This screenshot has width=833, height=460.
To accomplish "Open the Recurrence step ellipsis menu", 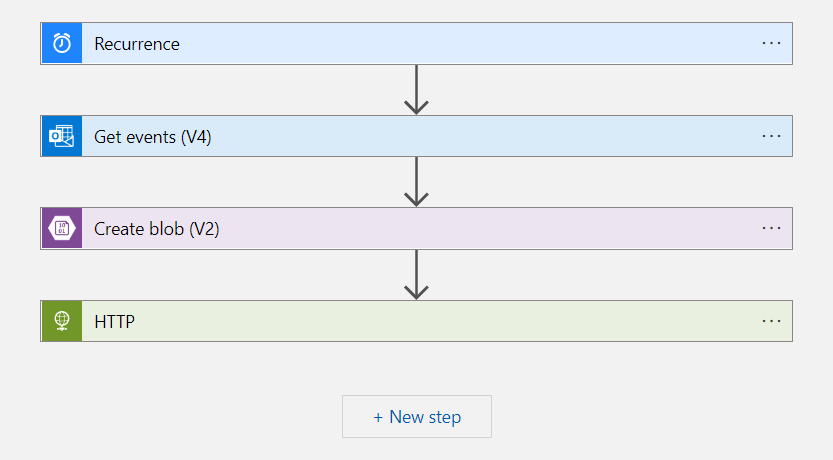I will [771, 44].
